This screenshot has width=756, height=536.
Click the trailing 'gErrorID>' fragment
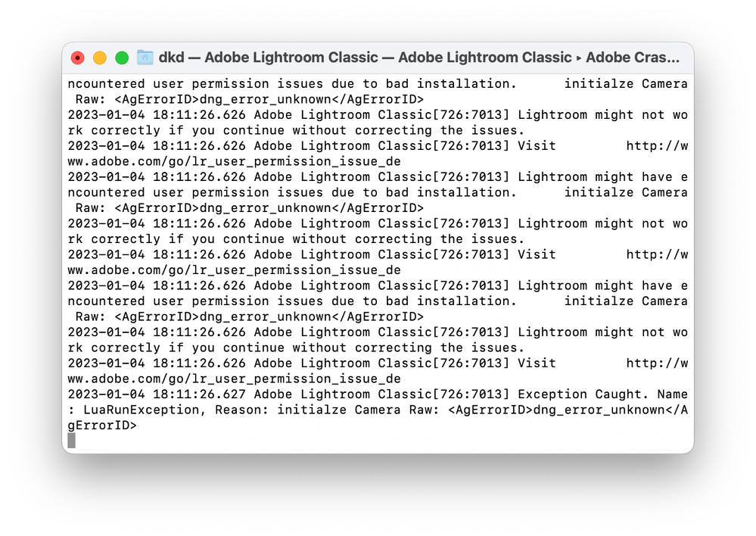coord(102,425)
